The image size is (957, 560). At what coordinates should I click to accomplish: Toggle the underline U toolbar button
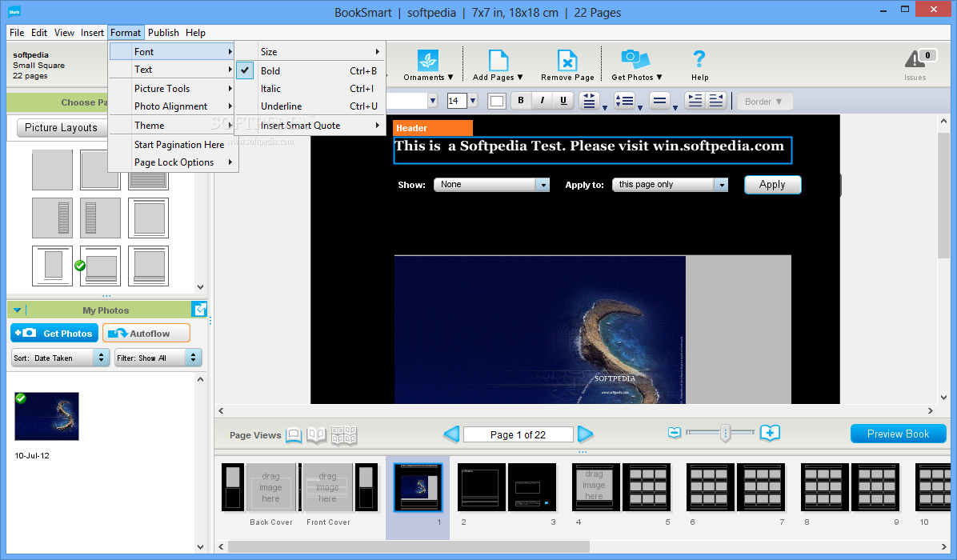click(563, 101)
